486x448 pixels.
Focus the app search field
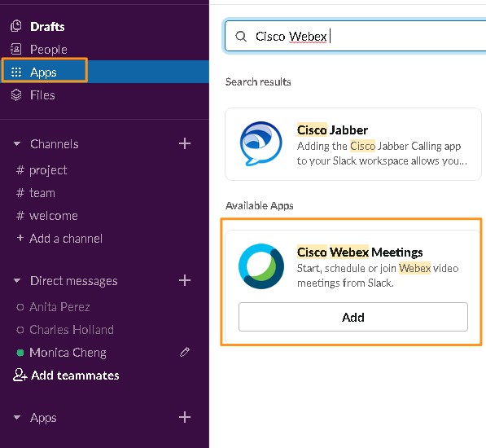pos(355,37)
